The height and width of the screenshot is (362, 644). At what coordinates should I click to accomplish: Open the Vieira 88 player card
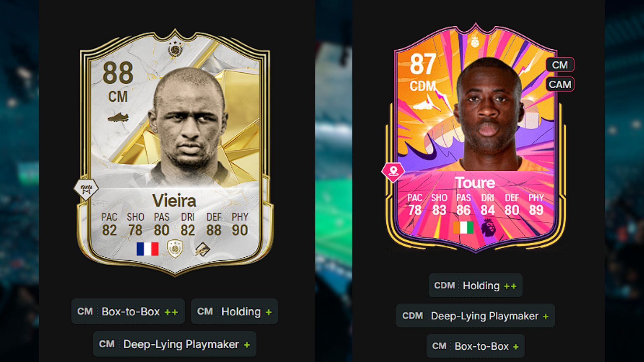(175, 153)
